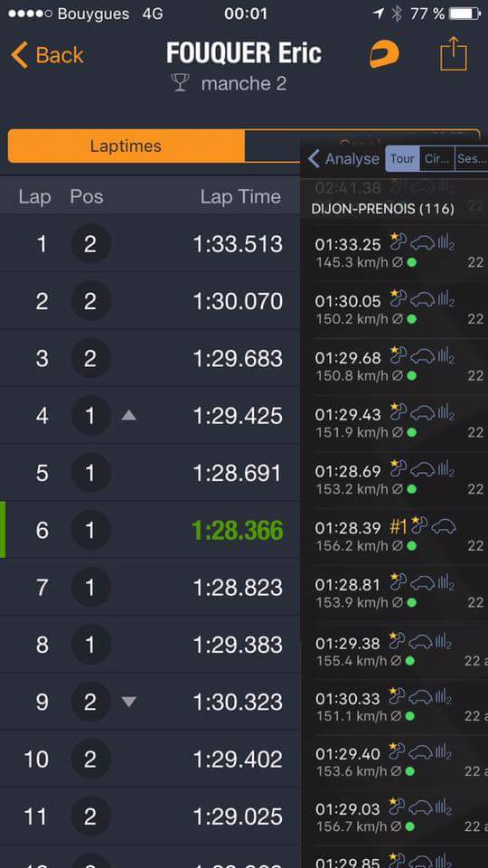
Task: Tap the trophy icon beside manche 2
Action: click(181, 83)
